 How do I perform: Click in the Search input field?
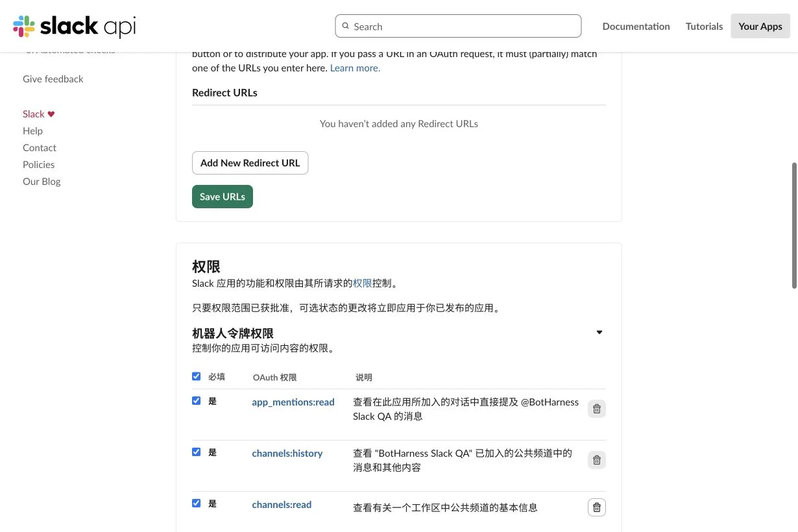[458, 26]
